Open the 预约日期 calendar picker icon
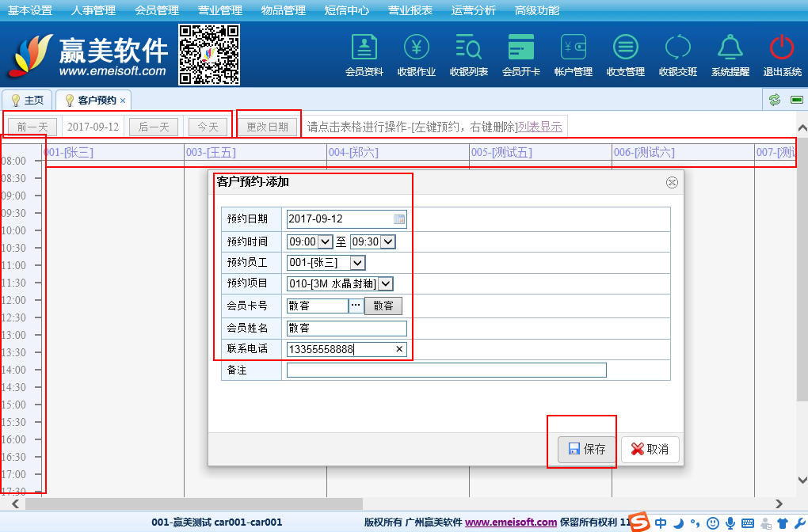Screen dimensions: 808x532 tap(399, 219)
